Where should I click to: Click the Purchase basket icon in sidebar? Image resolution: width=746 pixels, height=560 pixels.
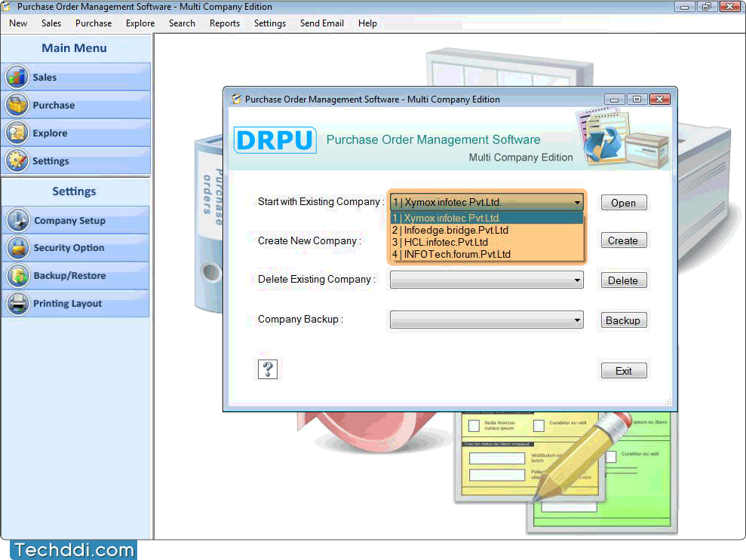17,105
